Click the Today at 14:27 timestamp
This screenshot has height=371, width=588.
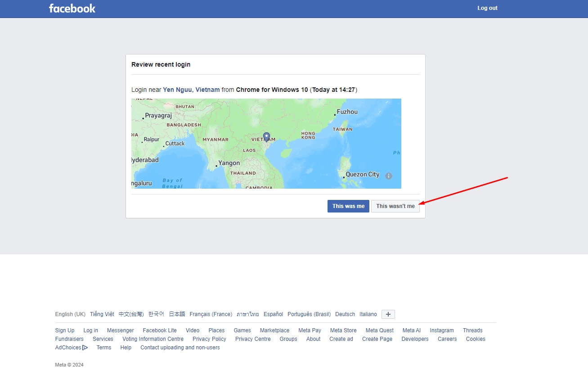333,90
